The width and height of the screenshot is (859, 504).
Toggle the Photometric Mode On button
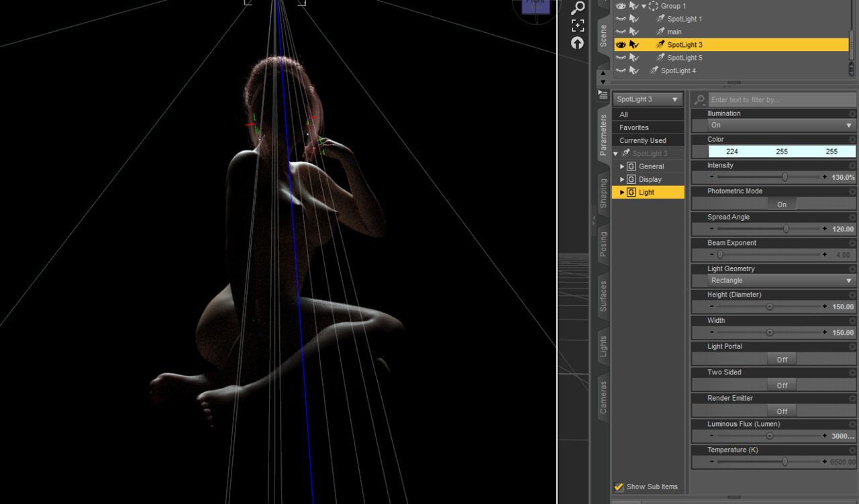(782, 204)
